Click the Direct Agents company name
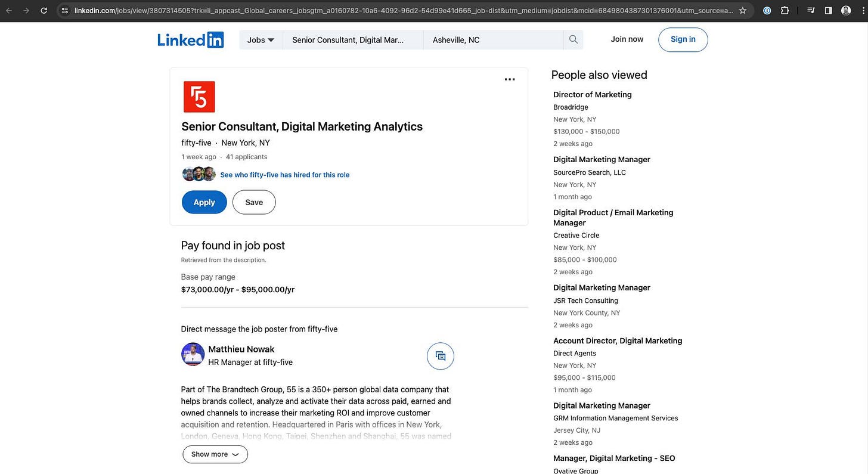Image resolution: width=868 pixels, height=474 pixels. tap(575, 353)
